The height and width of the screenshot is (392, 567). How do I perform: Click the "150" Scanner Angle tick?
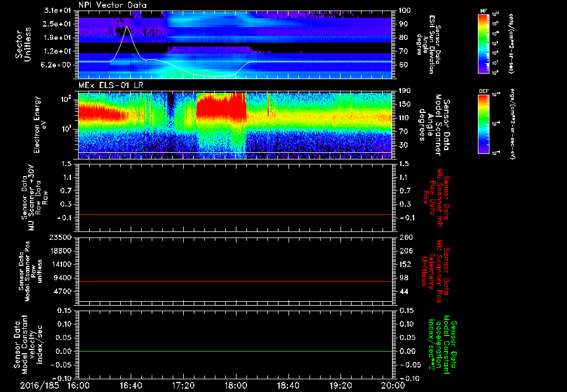tap(405, 104)
